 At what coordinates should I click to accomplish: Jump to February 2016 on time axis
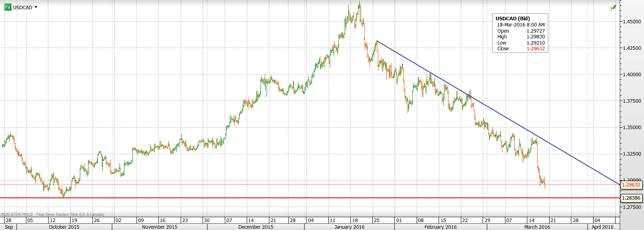tap(440, 227)
